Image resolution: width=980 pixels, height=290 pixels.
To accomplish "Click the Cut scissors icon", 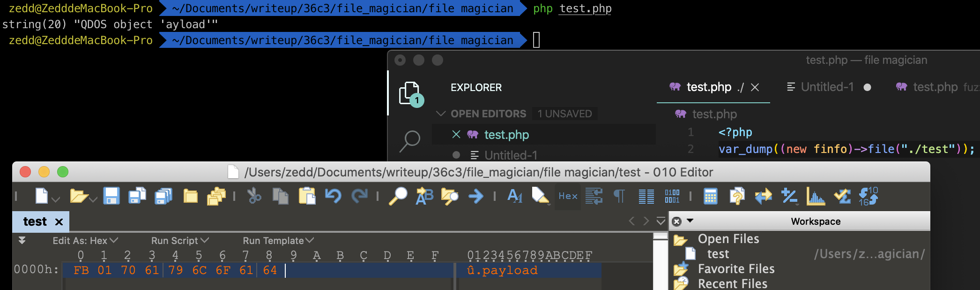I will coord(254,196).
